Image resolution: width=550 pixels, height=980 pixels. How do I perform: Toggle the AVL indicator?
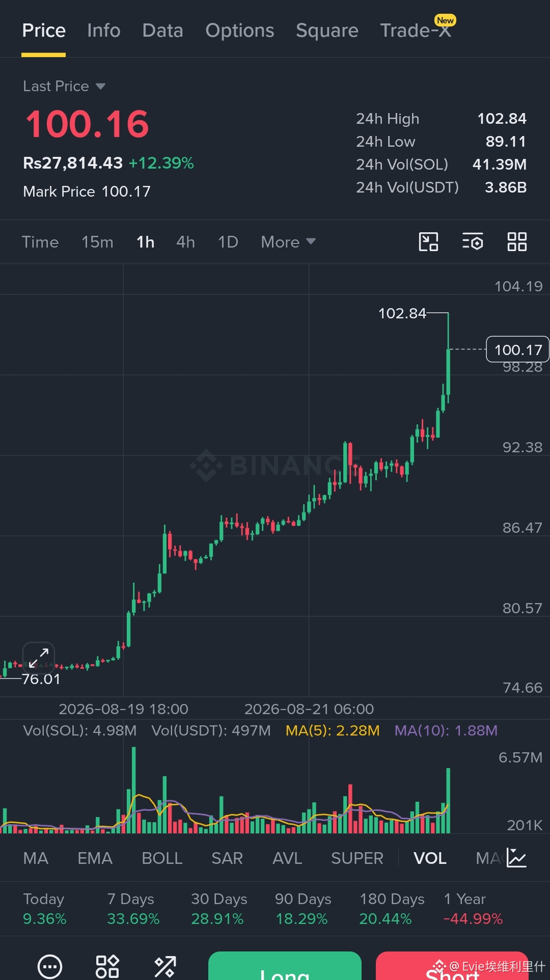(287, 858)
